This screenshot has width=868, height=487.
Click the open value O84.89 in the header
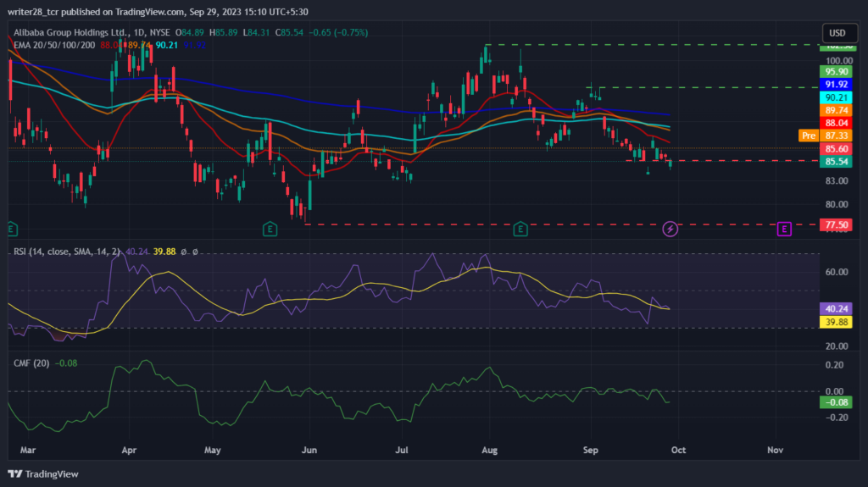pos(190,33)
